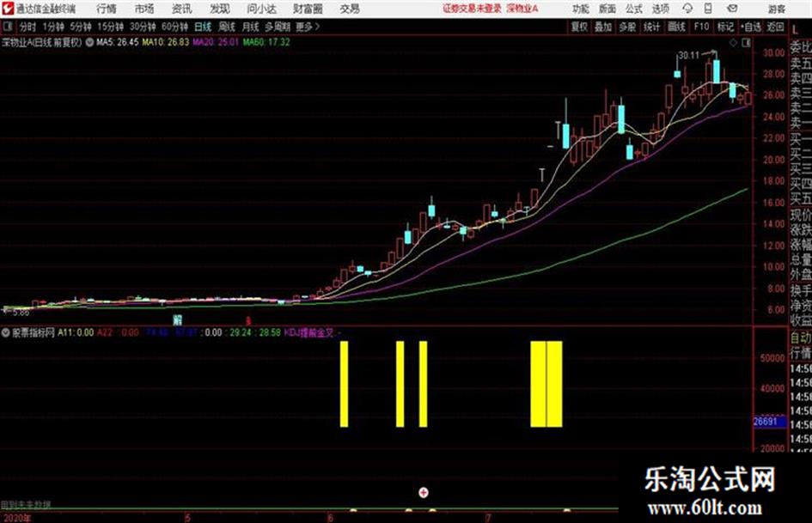Image resolution: width=812 pixels, height=523 pixels.
Task: Open the 画线 drawing tools button
Action: click(x=676, y=27)
